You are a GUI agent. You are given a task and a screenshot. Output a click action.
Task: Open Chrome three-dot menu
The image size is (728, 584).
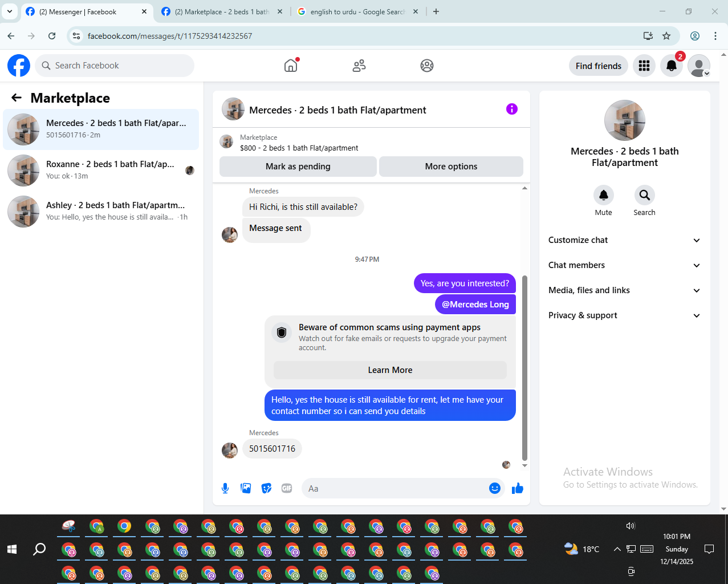(x=715, y=36)
